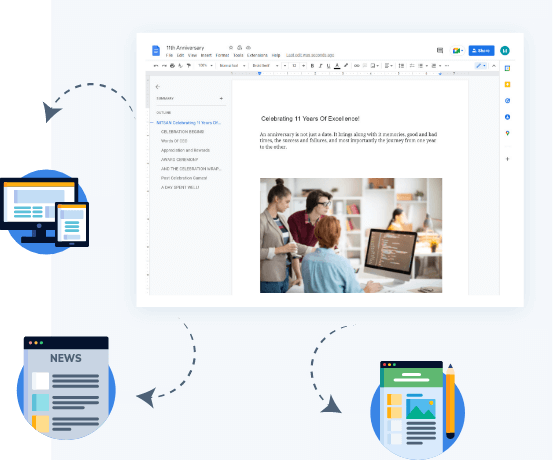Decrease font size with minus button
Image resolution: width=554 pixels, height=460 pixels.
(285, 66)
